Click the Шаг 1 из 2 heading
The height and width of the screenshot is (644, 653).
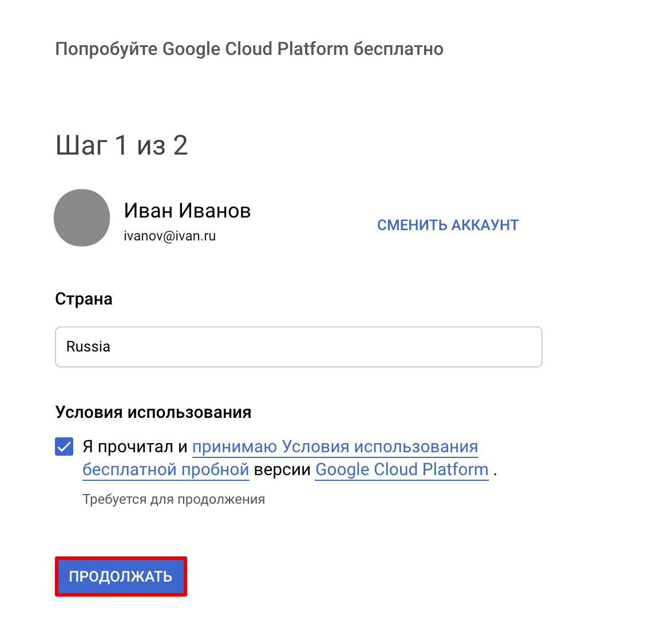121,145
